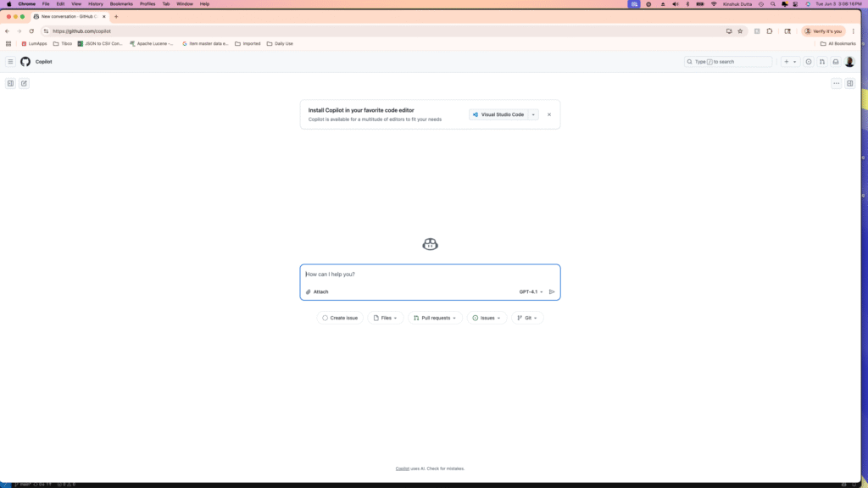This screenshot has width=868, height=488.
Task: Install Copilot for Visual Studio Code
Action: click(x=498, y=114)
